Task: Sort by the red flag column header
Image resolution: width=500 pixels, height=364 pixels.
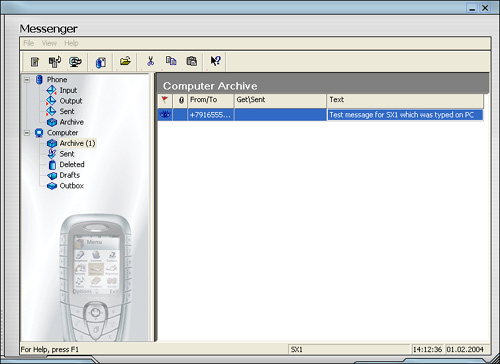Action: [x=165, y=100]
